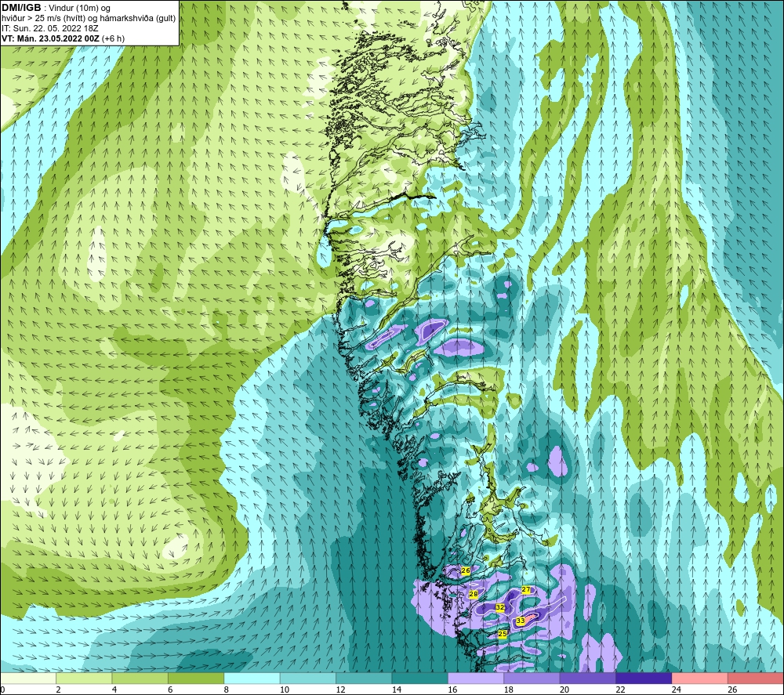This screenshot has height=695, width=784.
Task: Click the scale label 0
Action: [2, 690]
